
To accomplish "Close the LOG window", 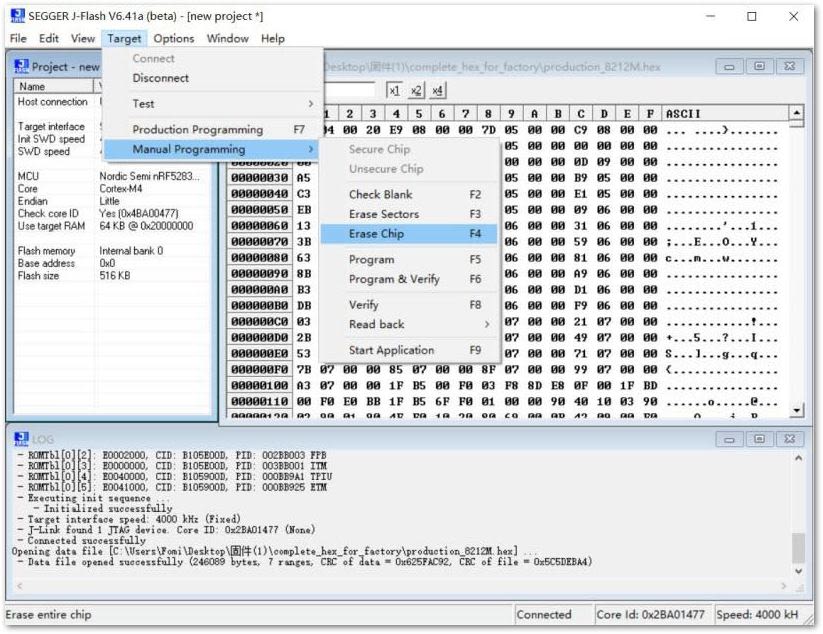I will click(789, 439).
